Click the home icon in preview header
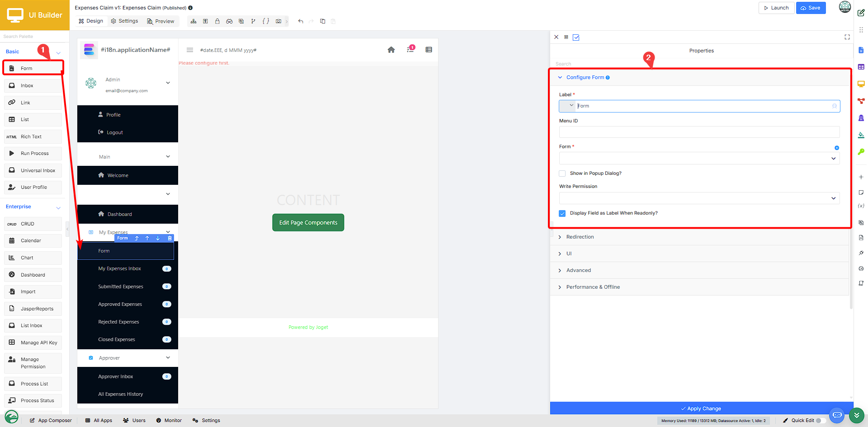This screenshot has width=868, height=427. tap(391, 50)
